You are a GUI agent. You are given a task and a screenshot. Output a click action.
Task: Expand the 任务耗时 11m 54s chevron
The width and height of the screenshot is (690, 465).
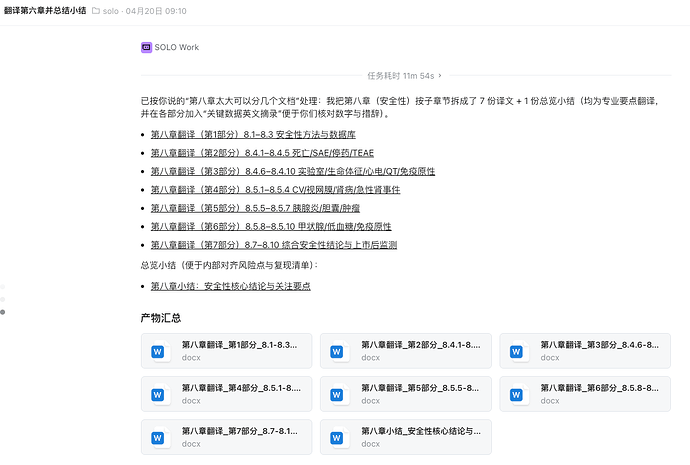440,76
